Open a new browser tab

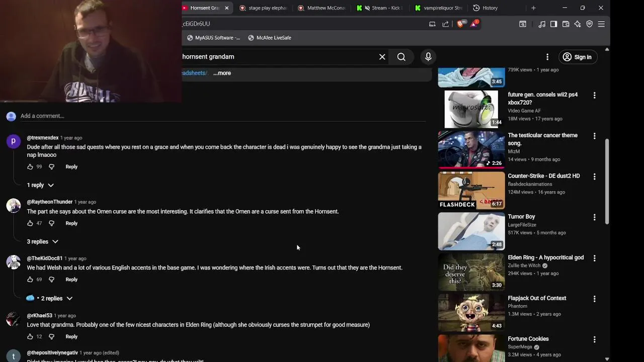[x=533, y=8]
